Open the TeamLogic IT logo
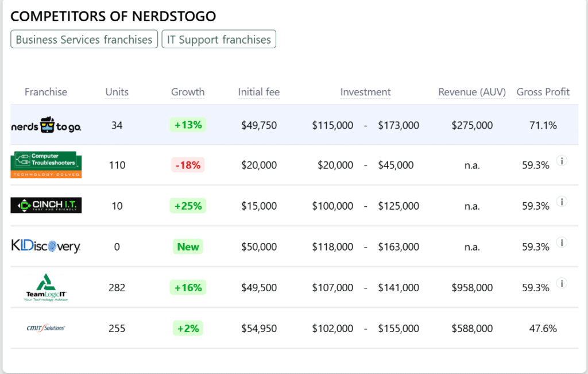This screenshot has width=588, height=374. tap(46, 287)
